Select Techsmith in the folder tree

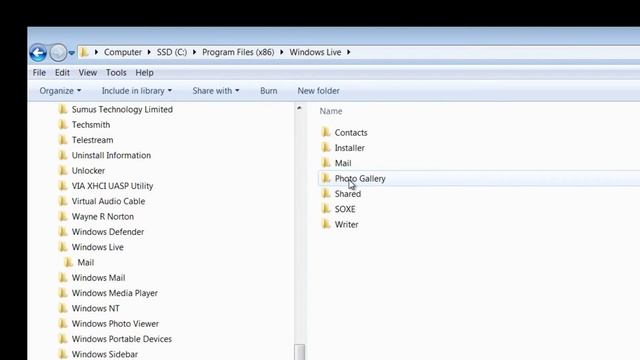point(91,124)
